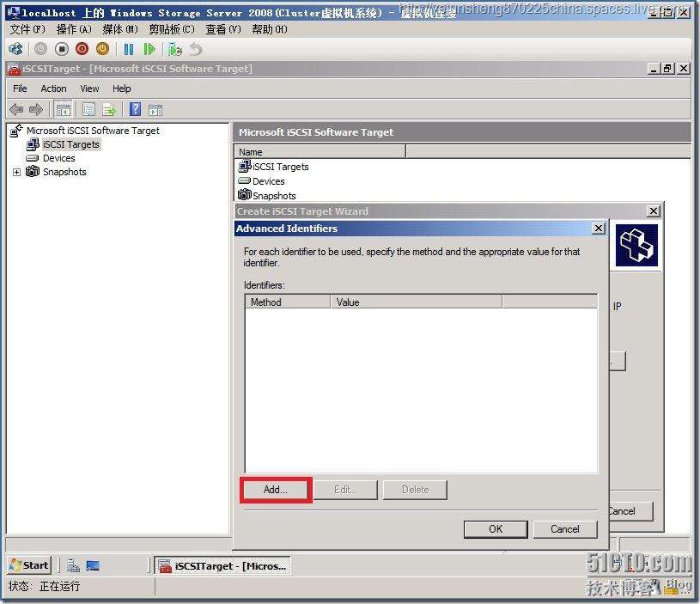The height and width of the screenshot is (604, 700).
Task: Open the Help menu of iSCSITarget
Action: [121, 88]
